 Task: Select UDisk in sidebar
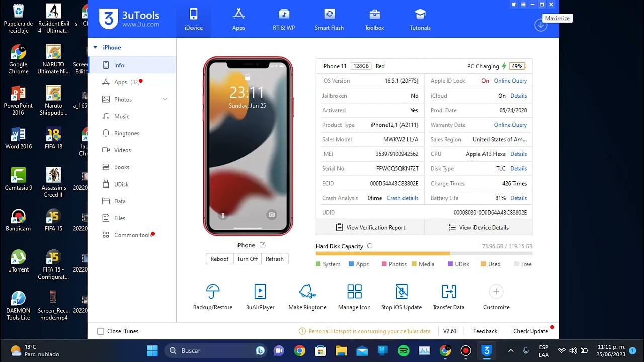tap(132, 184)
